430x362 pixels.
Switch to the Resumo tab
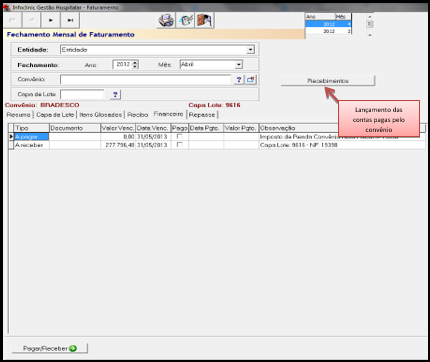[19, 115]
